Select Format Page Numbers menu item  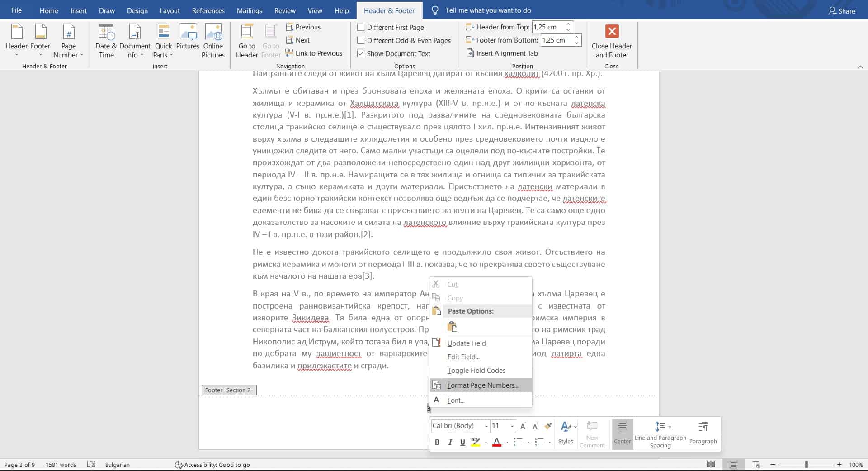click(x=481, y=385)
